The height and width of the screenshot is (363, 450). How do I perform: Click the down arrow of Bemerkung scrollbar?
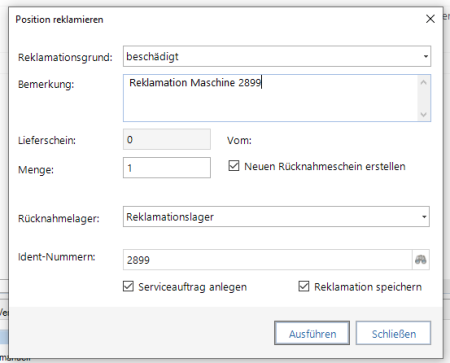pyautogui.click(x=423, y=115)
